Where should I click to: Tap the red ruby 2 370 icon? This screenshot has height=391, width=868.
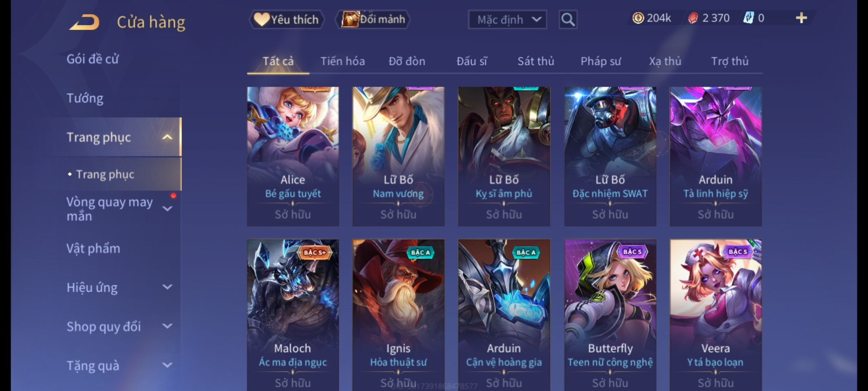(693, 18)
